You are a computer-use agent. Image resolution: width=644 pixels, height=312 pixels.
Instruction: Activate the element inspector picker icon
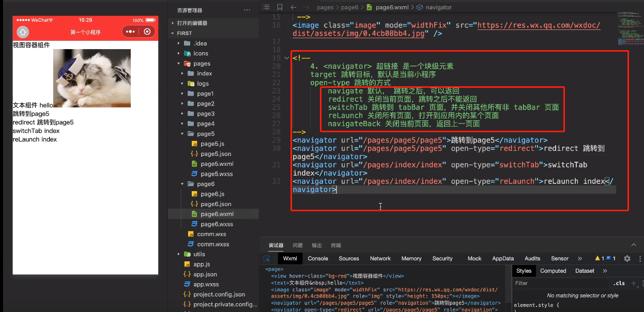pos(267,259)
